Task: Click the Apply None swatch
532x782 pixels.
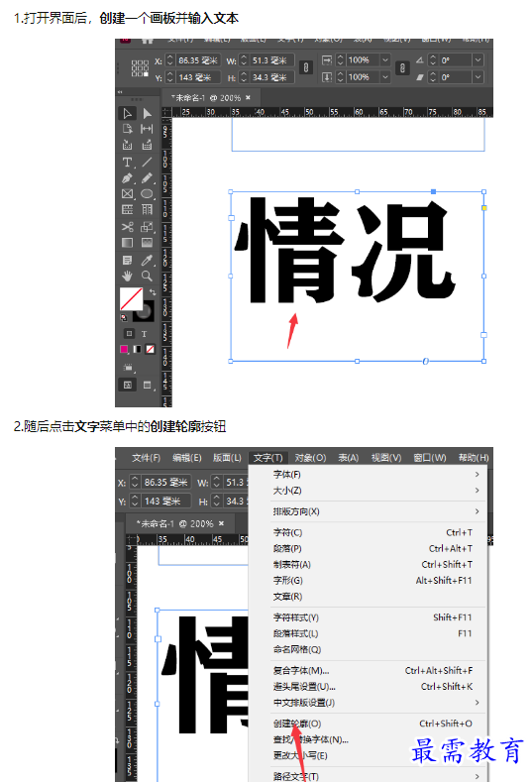Action: pos(150,349)
